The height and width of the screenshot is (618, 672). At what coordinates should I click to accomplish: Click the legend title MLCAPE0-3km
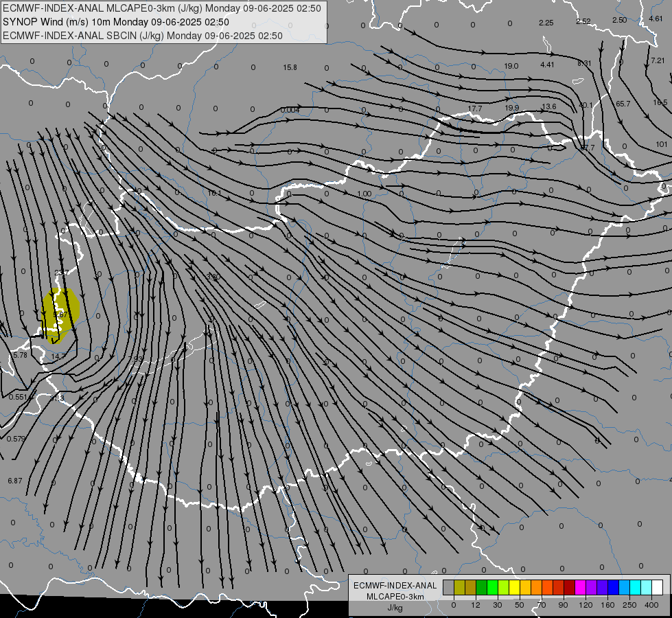click(395, 597)
